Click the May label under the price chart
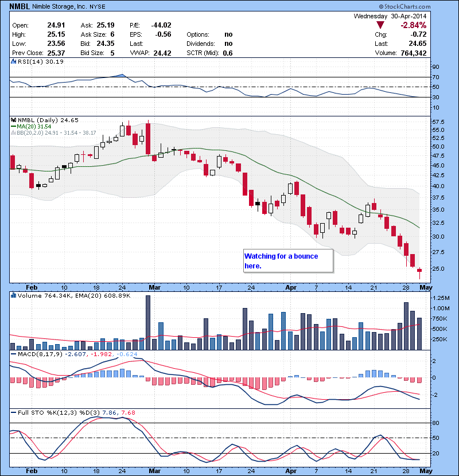Screen dimensions: 459x476 [426, 287]
